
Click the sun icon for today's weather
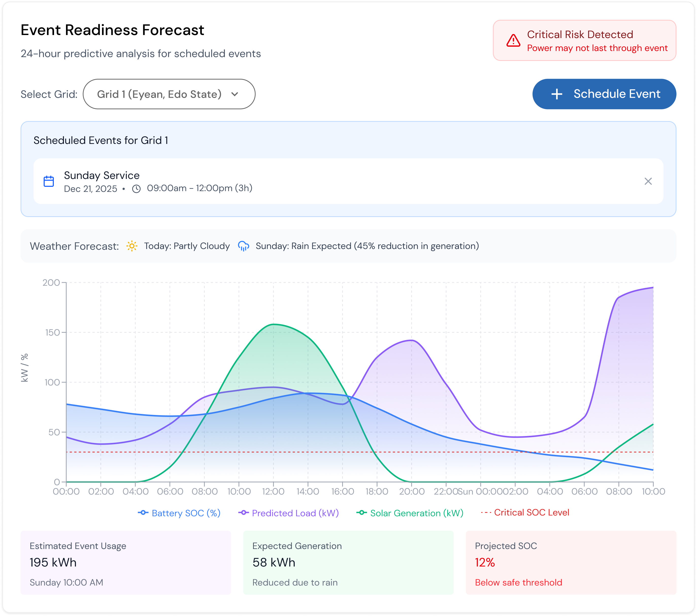click(132, 246)
